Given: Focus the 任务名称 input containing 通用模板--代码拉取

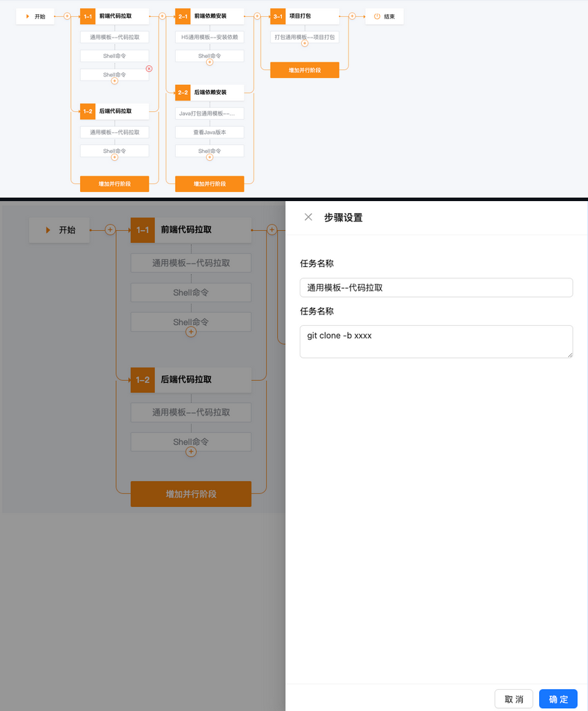Looking at the screenshot, I should click(x=436, y=288).
